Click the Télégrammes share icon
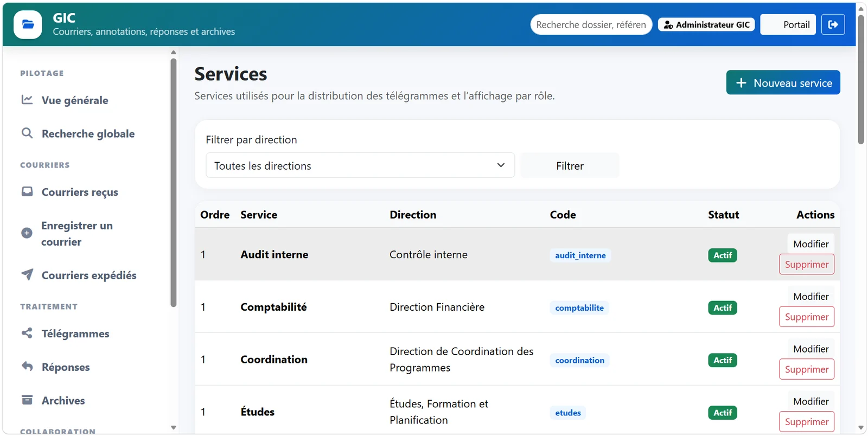Viewport: 868px width, 436px height. tap(27, 333)
